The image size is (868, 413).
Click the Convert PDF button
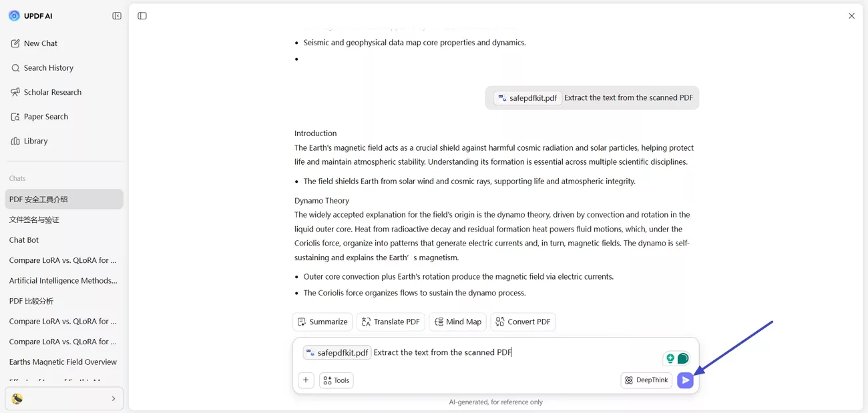tap(523, 322)
